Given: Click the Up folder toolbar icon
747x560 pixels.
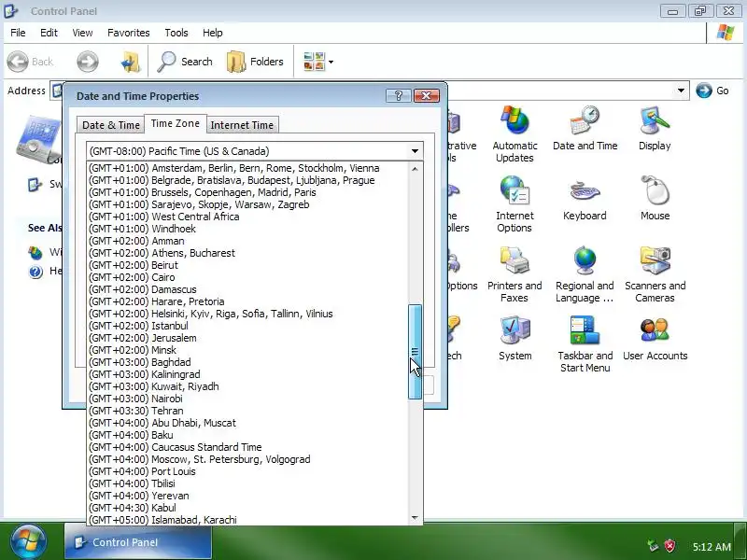Looking at the screenshot, I should 131,62.
